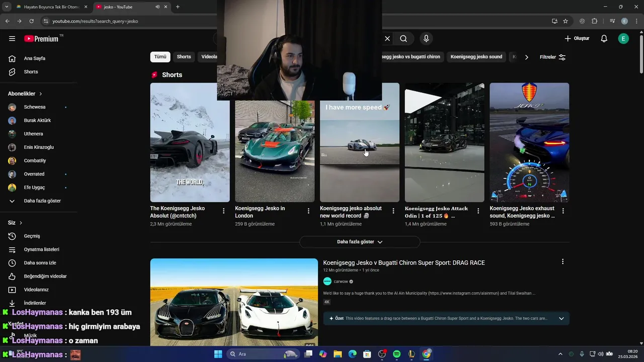Play Koenigsegg Jesko Absolut snowy short

click(x=190, y=142)
